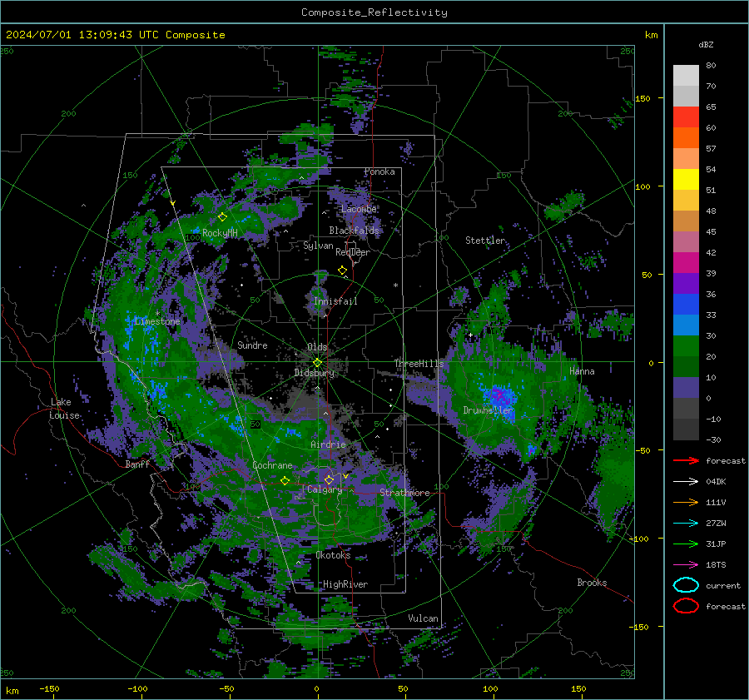The image size is (749, 700).
Task: Click the Calgary city label
Action: pos(325,489)
